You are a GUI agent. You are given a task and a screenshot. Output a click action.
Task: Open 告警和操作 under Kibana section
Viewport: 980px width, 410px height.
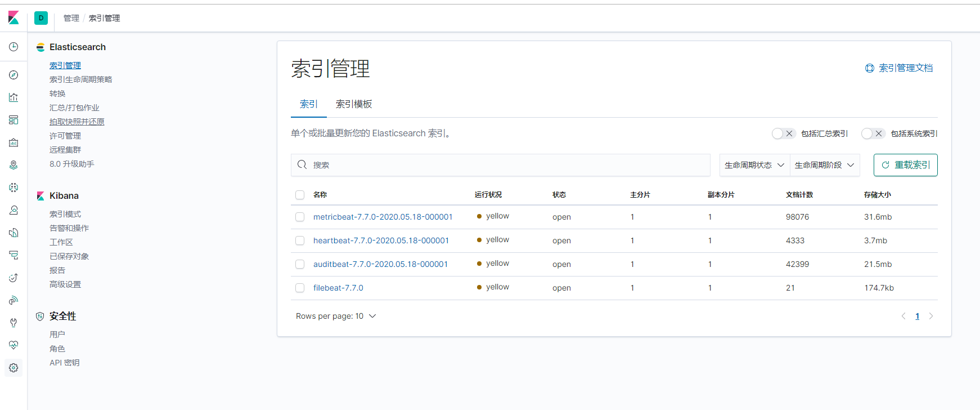pyautogui.click(x=69, y=228)
